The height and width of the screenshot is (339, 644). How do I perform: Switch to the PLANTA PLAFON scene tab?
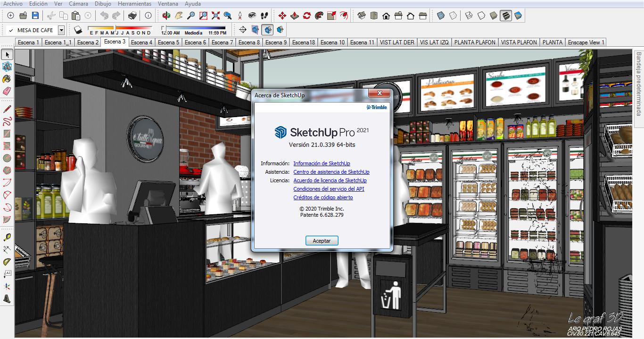pyautogui.click(x=475, y=42)
